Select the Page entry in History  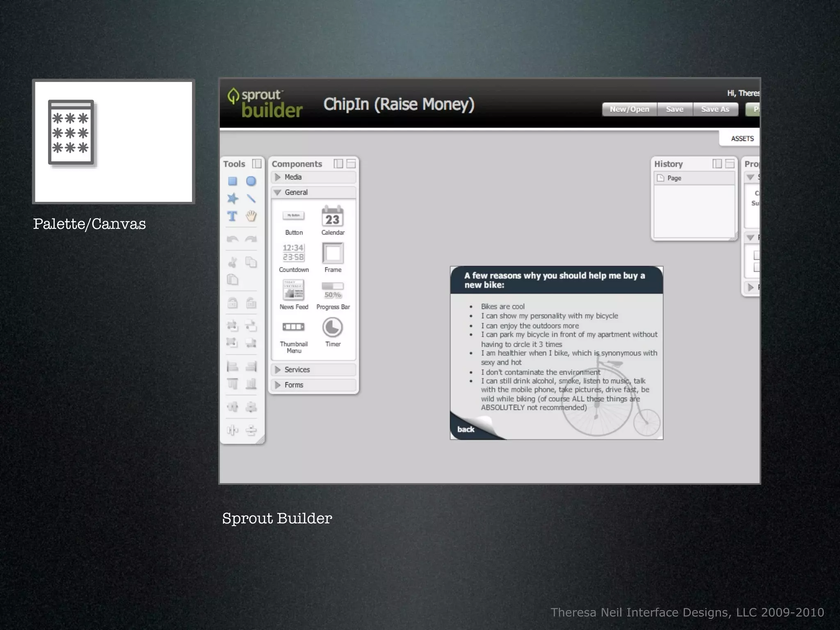click(674, 178)
